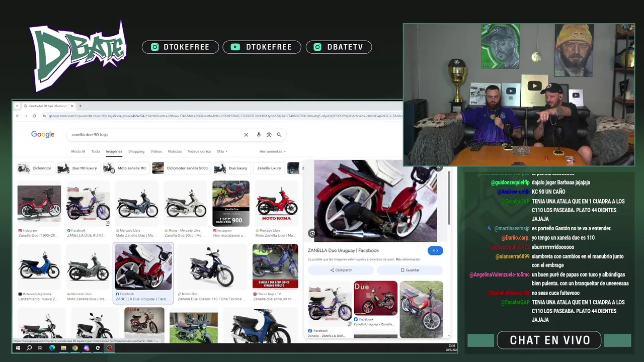Open related 'Zanella Uruguay' Due image
This screenshot has height=362, width=644.
[x=375, y=298]
